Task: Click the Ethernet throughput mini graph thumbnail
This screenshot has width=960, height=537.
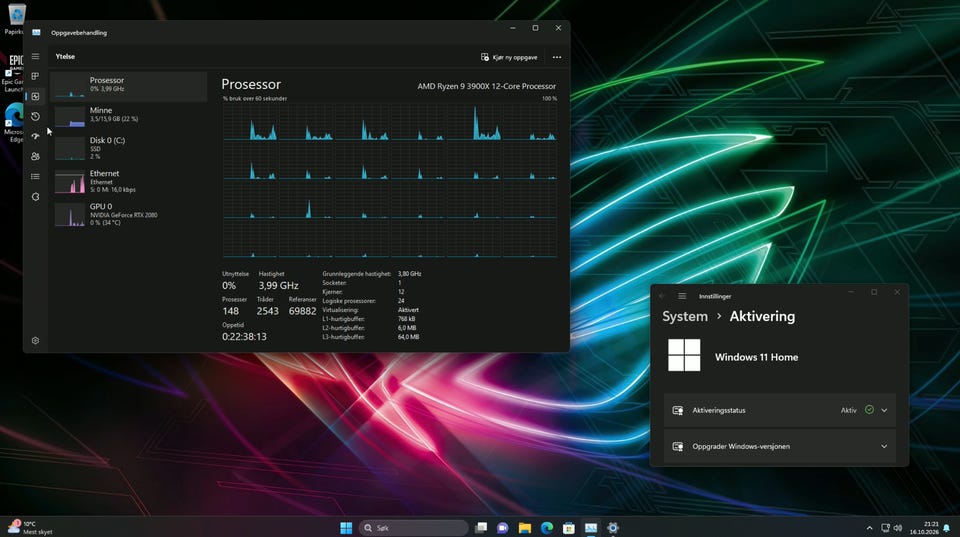Action: click(70, 182)
